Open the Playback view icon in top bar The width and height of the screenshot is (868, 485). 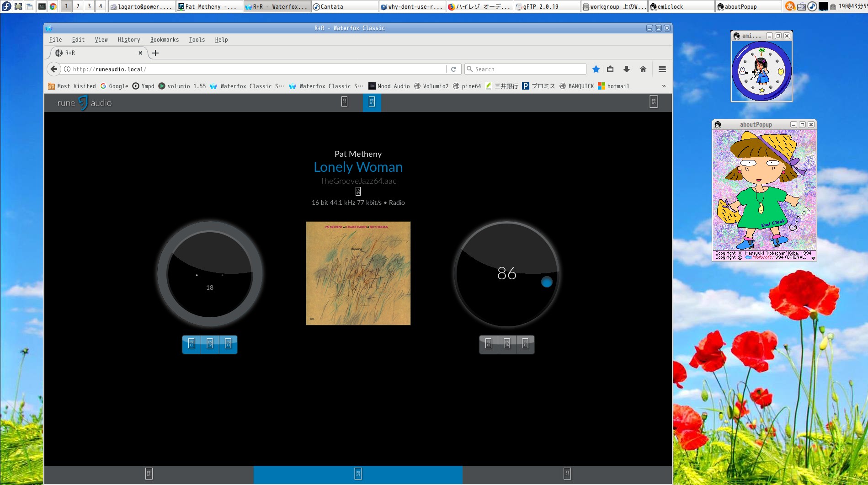coord(372,102)
